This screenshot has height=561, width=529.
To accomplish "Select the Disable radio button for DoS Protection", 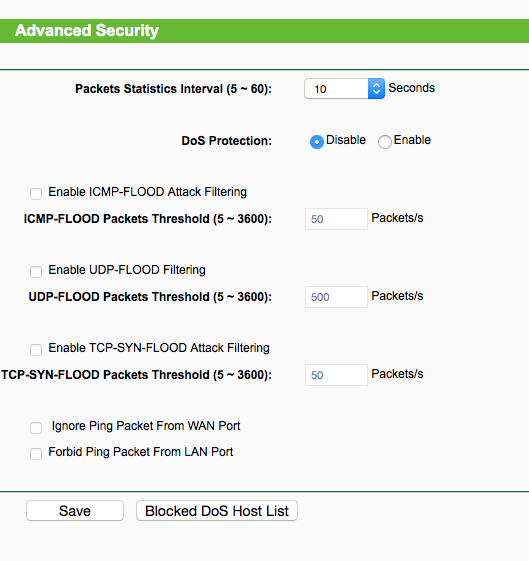I will [317, 142].
